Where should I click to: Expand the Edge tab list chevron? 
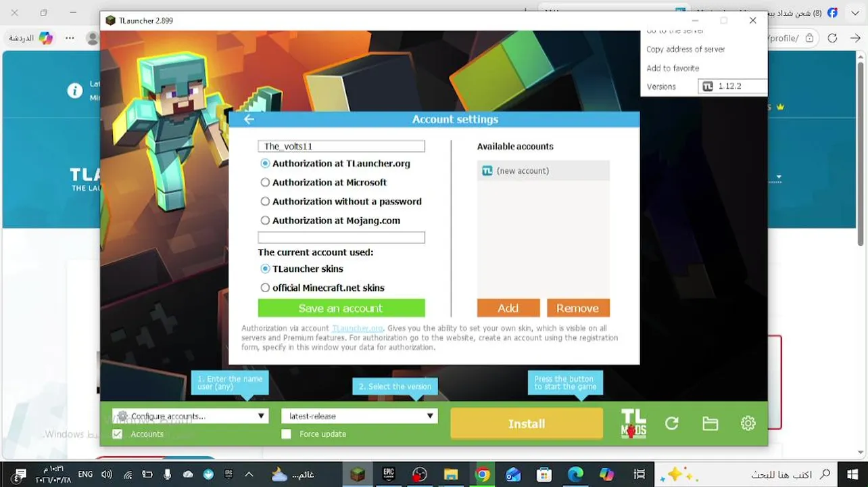[x=855, y=13]
